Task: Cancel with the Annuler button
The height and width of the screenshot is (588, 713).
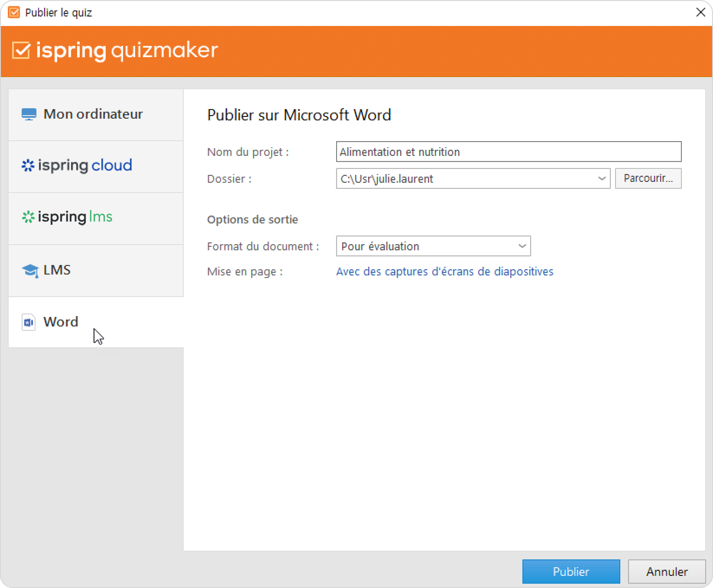Action: 667,572
